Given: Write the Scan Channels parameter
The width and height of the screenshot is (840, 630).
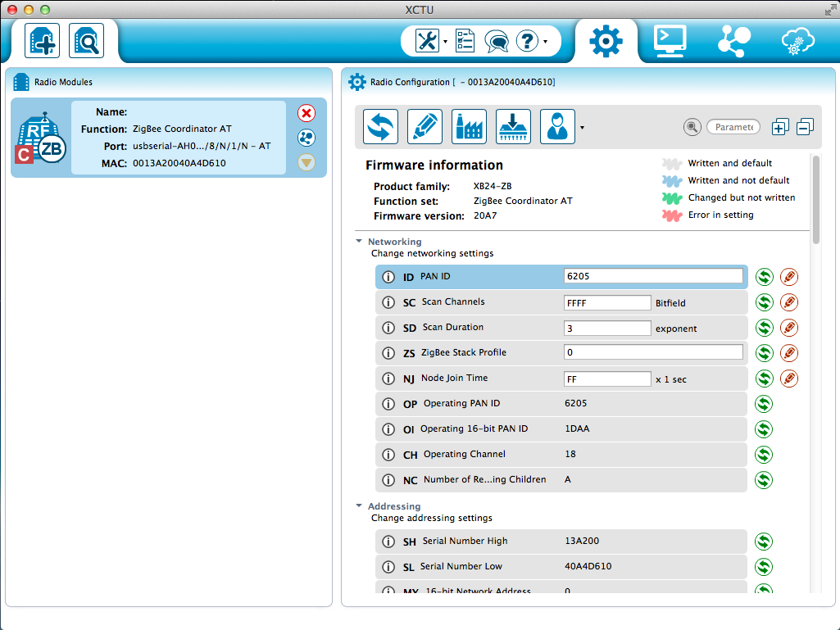Looking at the screenshot, I should pyautogui.click(x=789, y=302).
